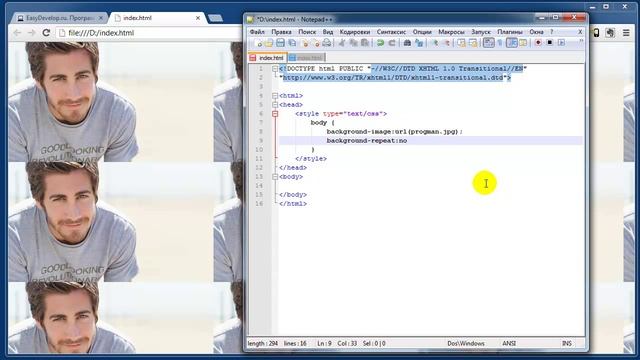Close document via menu bar X button
Image resolution: width=640 pixels, height=360 pixels.
coord(580,32)
